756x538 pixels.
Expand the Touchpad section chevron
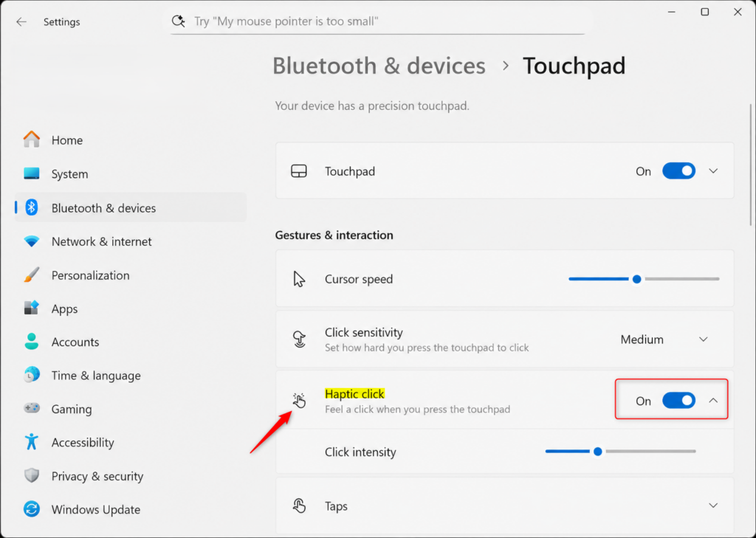713,171
